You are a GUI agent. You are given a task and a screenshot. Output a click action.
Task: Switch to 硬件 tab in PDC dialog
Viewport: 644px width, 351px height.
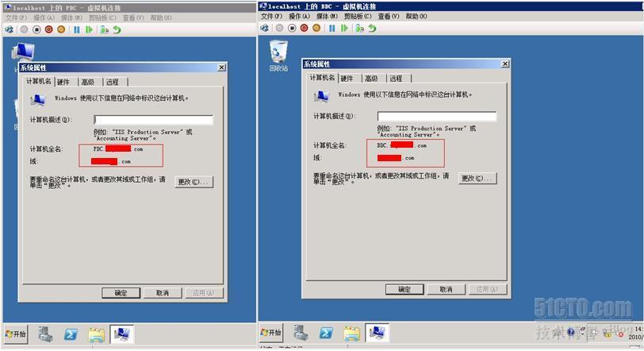coord(63,83)
